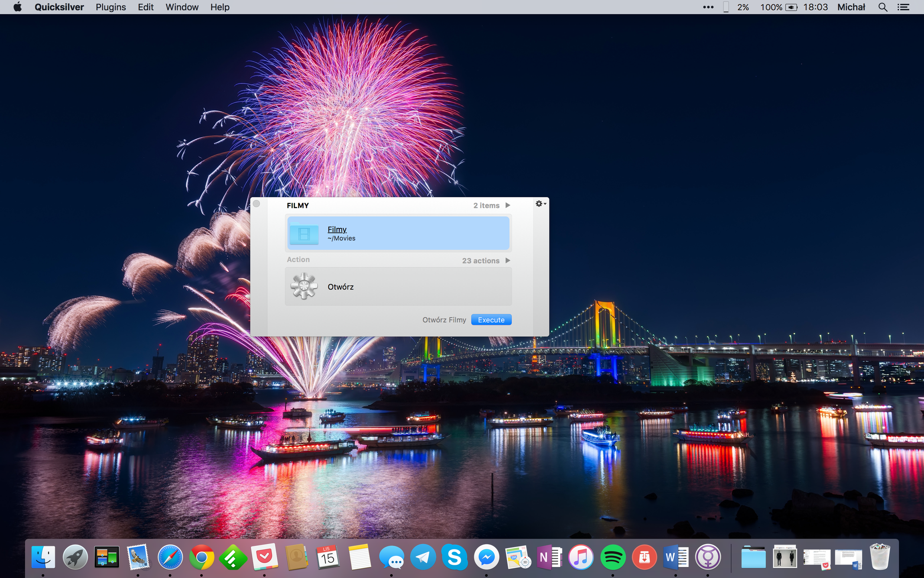The height and width of the screenshot is (578, 924).
Task: Open Spotlight search in menu bar
Action: pos(882,7)
